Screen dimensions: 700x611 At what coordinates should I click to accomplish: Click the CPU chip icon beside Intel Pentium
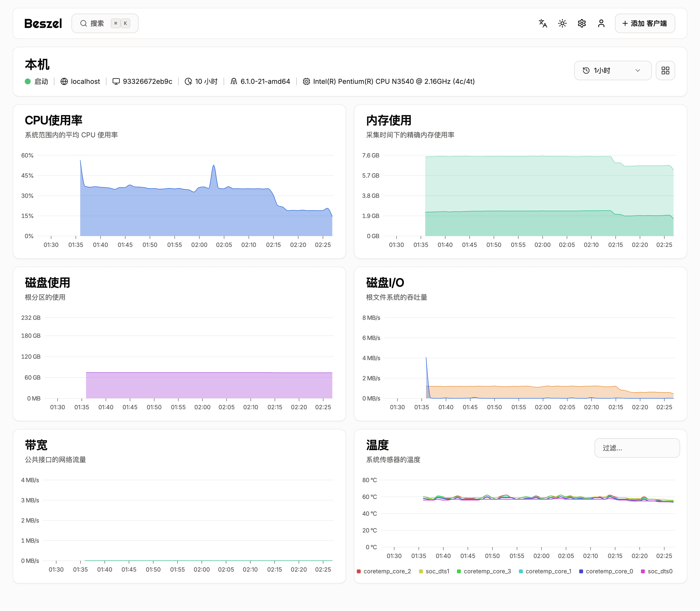[306, 81]
